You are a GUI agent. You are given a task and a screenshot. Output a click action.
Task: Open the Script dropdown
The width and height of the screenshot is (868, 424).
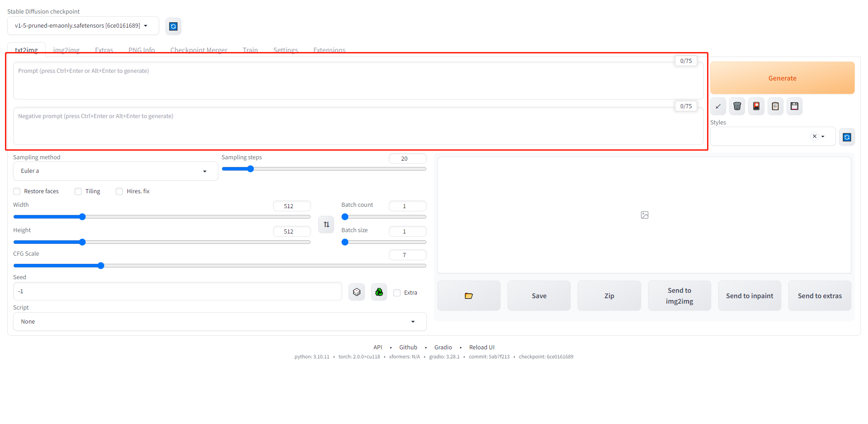click(x=219, y=322)
